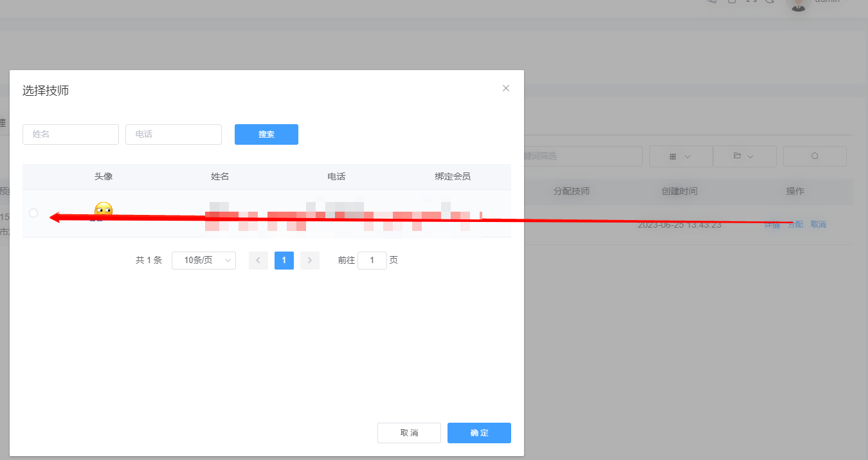
Task: Click the search magnifier icon in filter bar
Action: [814, 156]
